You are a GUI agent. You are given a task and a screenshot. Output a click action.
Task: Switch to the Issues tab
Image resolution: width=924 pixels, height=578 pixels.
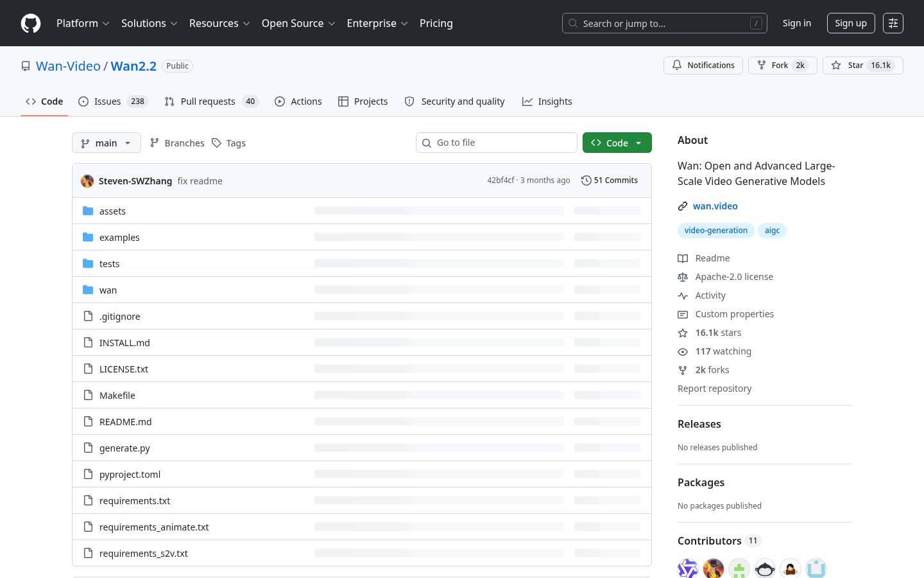[114, 101]
